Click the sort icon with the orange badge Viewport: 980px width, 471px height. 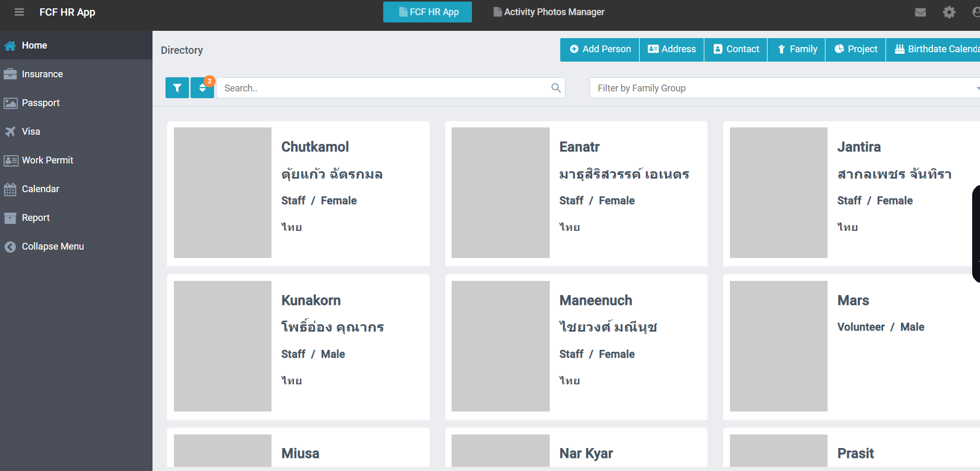click(x=202, y=88)
